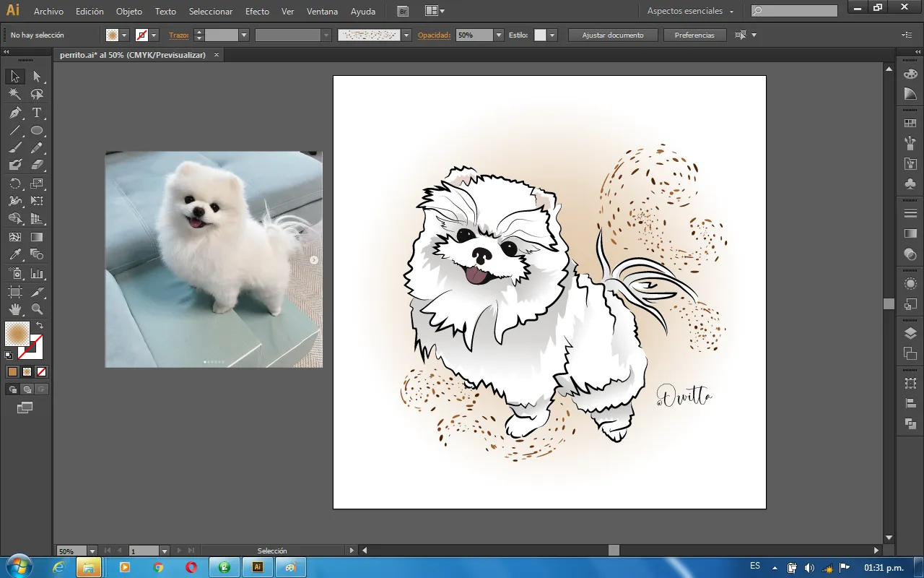Viewport: 924px width, 578px height.
Task: Select the Zoom magnifier tool
Action: [37, 309]
